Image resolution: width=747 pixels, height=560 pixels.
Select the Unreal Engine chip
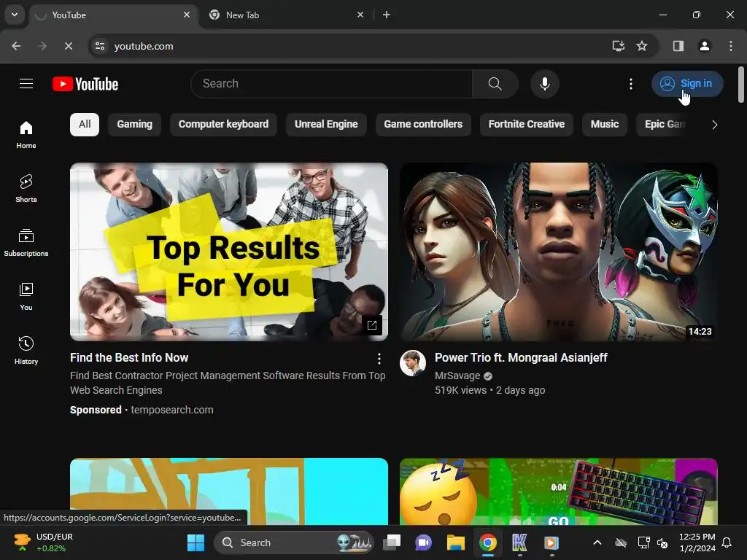(x=326, y=124)
